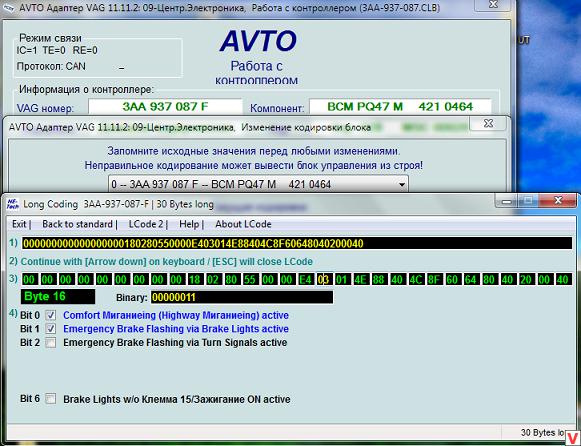
Task: Minimize the Long Coding window
Action: pos(507,201)
